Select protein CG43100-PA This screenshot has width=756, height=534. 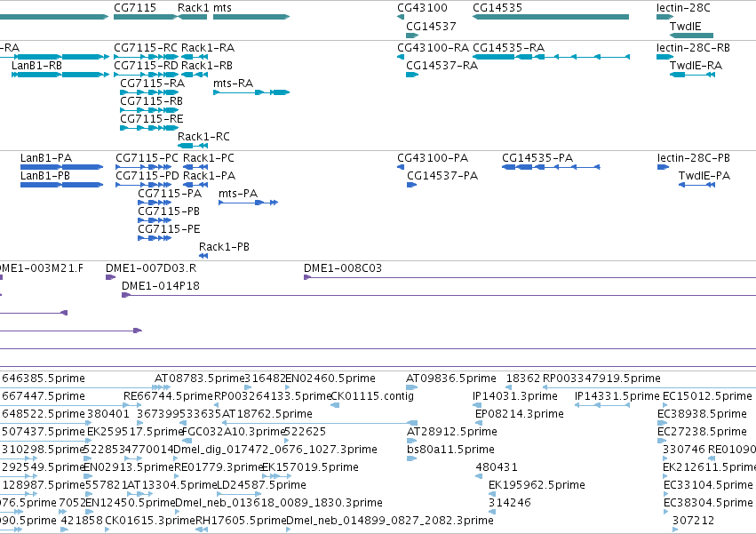(x=433, y=158)
